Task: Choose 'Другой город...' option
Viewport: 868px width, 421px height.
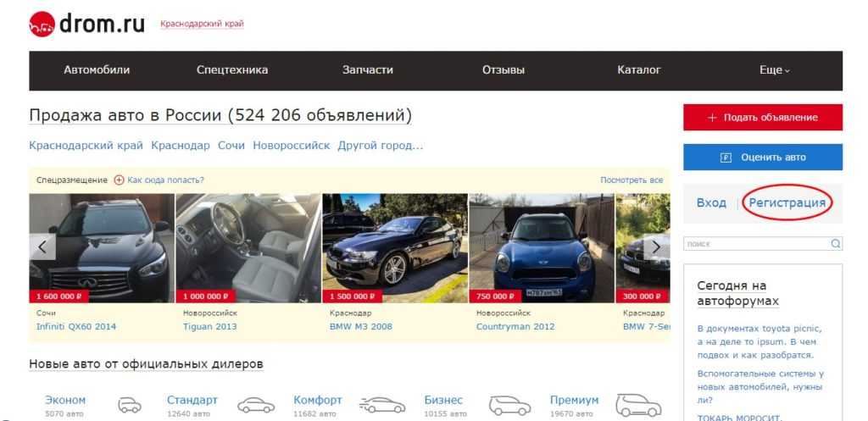Action: (x=381, y=146)
